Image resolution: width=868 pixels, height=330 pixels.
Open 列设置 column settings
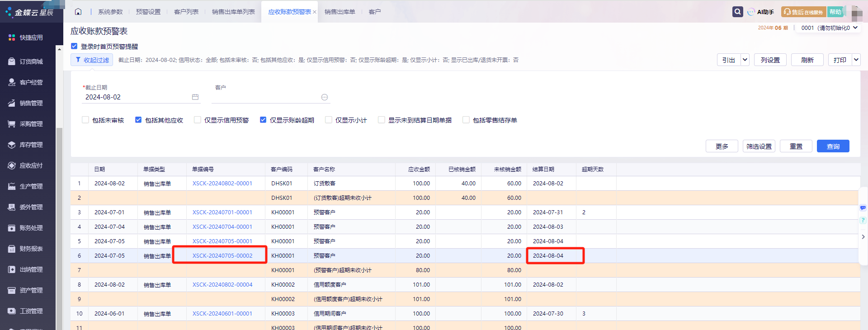[770, 60]
